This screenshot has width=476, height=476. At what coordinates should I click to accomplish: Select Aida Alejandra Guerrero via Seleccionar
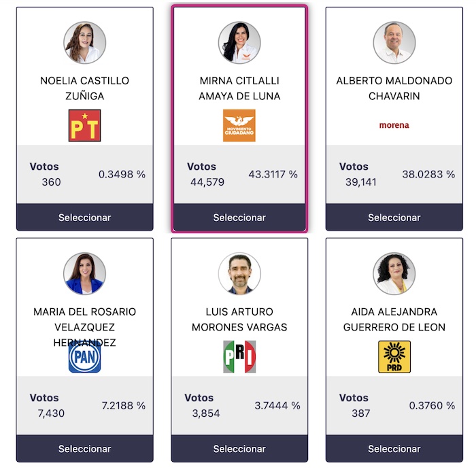tap(394, 449)
